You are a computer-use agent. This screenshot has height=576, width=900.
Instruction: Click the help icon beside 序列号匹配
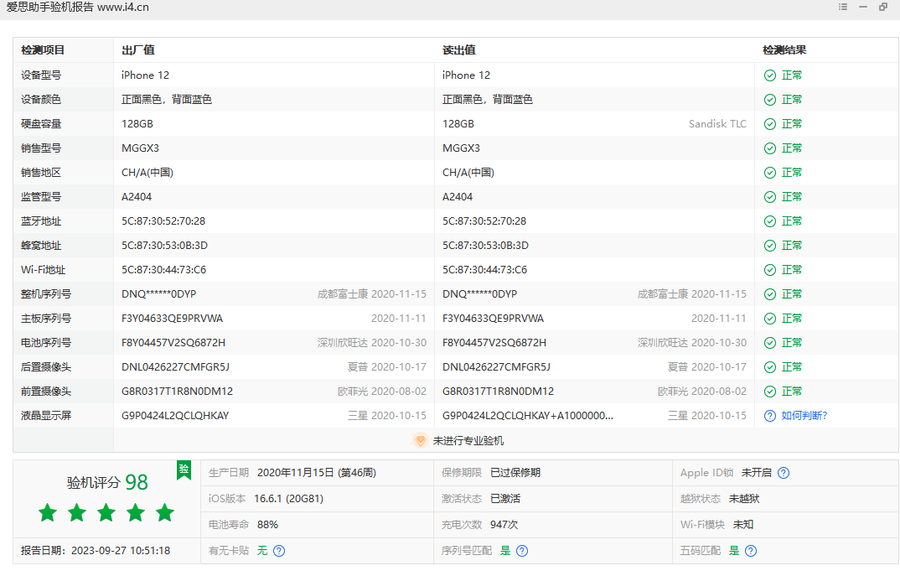click(x=522, y=551)
